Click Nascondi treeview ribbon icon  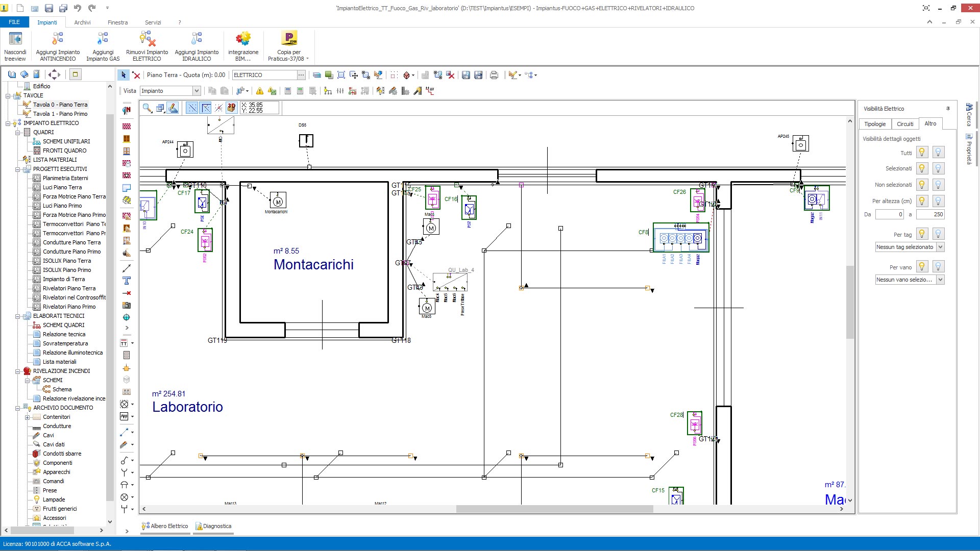15,39
